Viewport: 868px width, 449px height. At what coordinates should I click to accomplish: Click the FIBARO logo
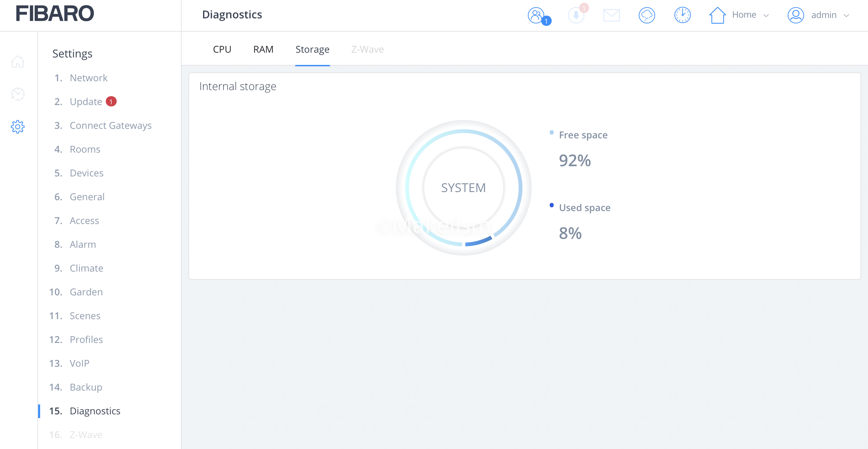55,14
